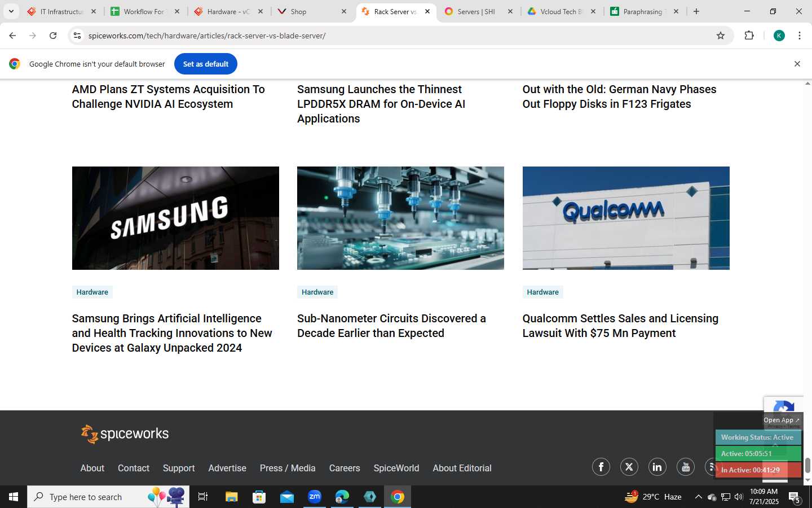Open Facebook social icon in footer
The image size is (812, 508).
[601, 467]
